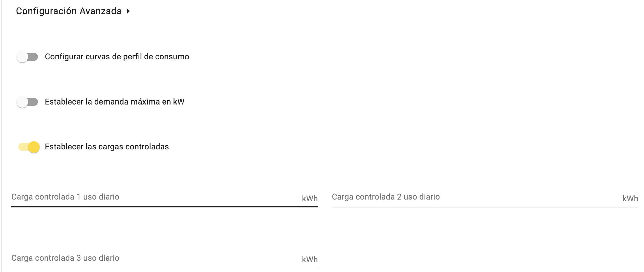Select the Carga controlada 2 placeholder text
Screen dimensions: 644x272
click(386, 197)
